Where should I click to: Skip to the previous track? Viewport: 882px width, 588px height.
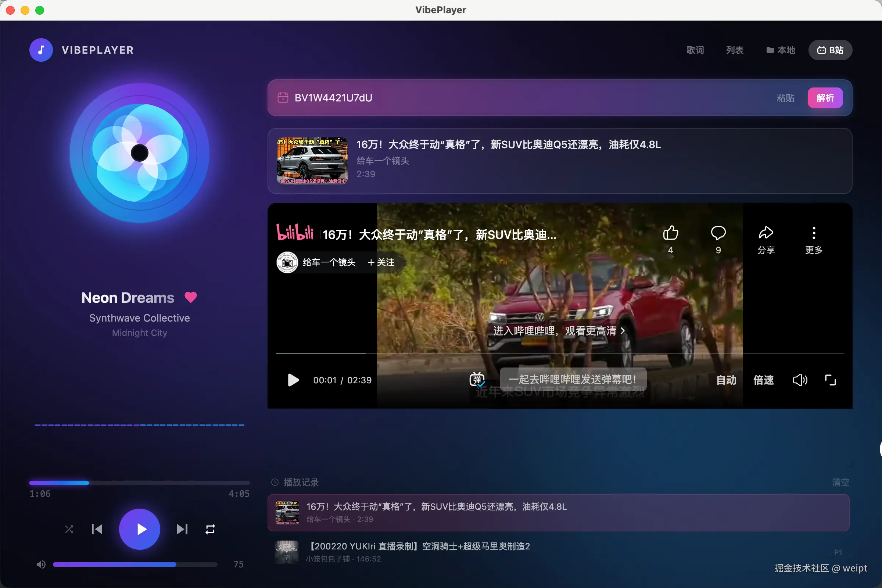coord(97,529)
